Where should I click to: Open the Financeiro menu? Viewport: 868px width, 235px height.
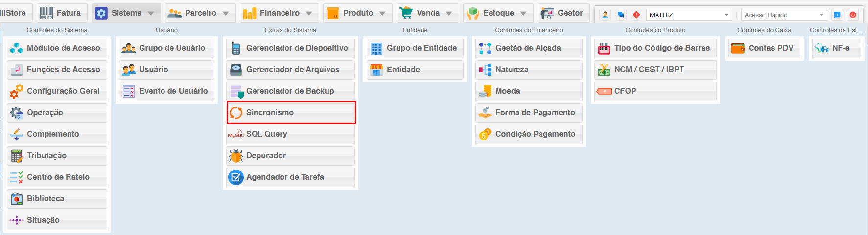point(280,13)
